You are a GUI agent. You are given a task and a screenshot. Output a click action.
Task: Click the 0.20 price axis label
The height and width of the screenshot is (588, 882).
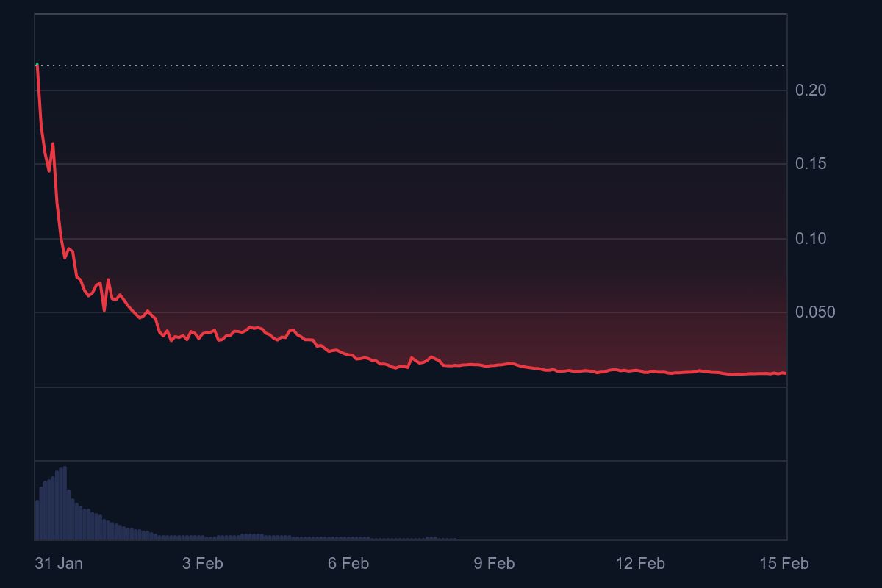[x=811, y=90]
